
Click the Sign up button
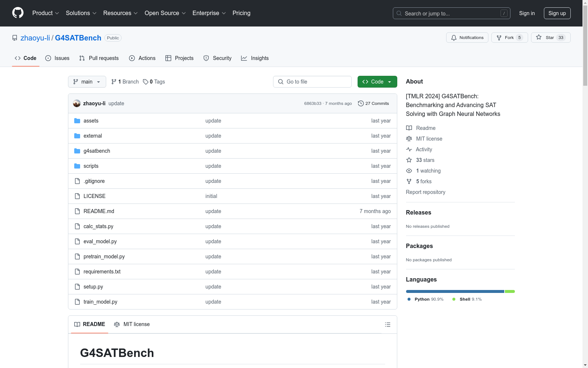point(557,13)
